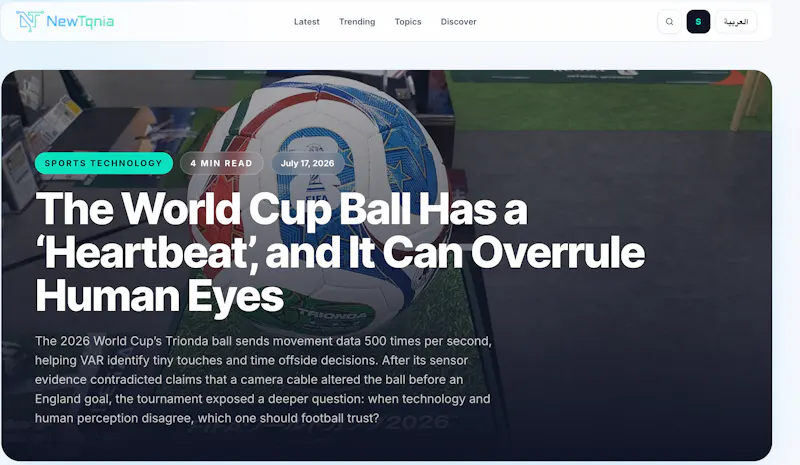Switch language to العربية
Viewport: 800px width, 465px height.
pyautogui.click(x=736, y=22)
